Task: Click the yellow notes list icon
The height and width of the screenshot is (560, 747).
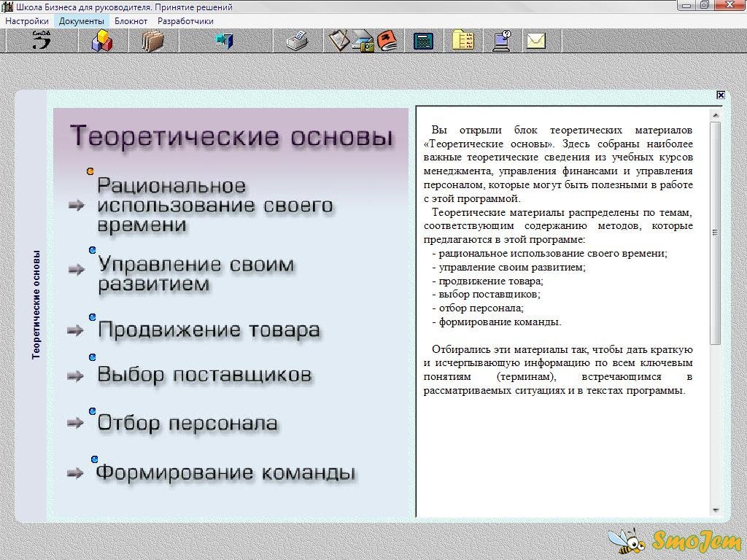Action: click(x=462, y=41)
